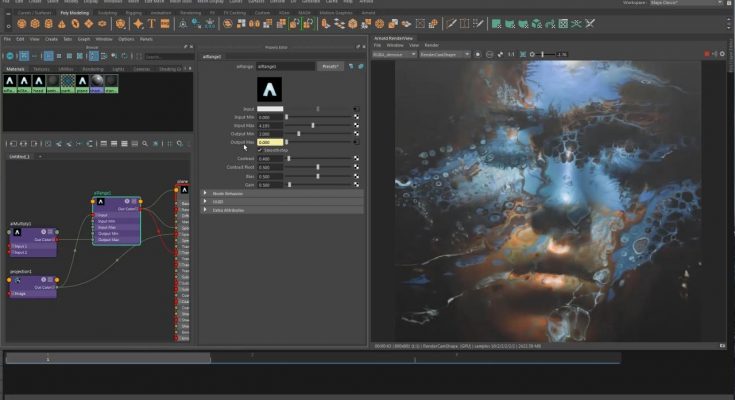Click the checker map button for Gain
This screenshot has width=735, height=400.
356,185
